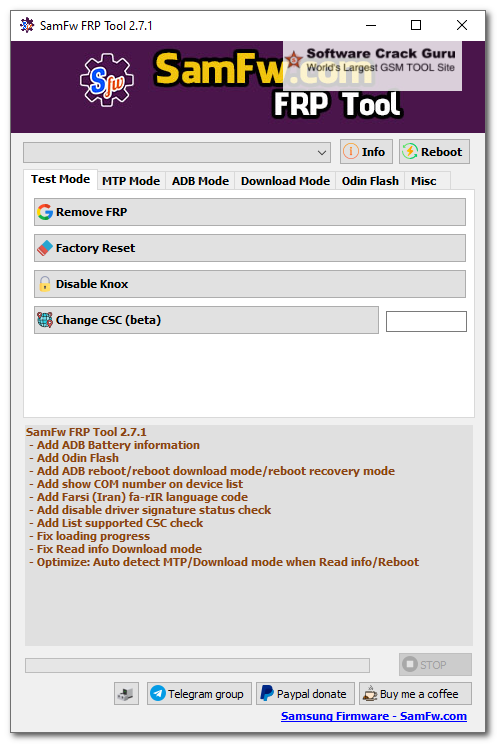Click the Telegram paper plane icon
The height and width of the screenshot is (744, 497).
[x=158, y=693]
